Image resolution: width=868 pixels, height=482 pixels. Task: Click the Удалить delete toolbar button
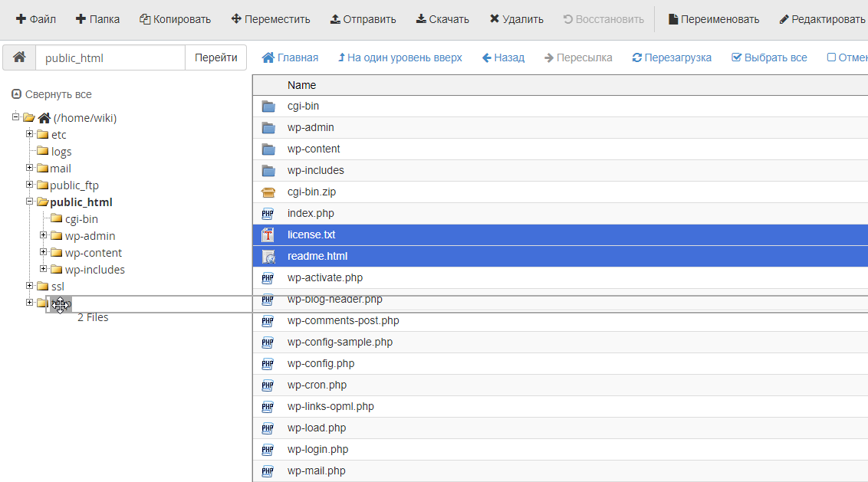[x=516, y=19]
